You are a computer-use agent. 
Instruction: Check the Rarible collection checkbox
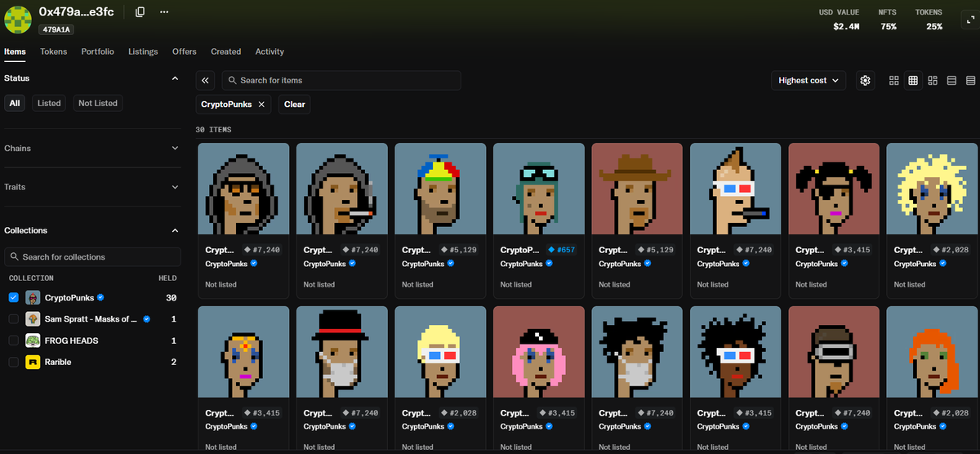click(x=13, y=362)
